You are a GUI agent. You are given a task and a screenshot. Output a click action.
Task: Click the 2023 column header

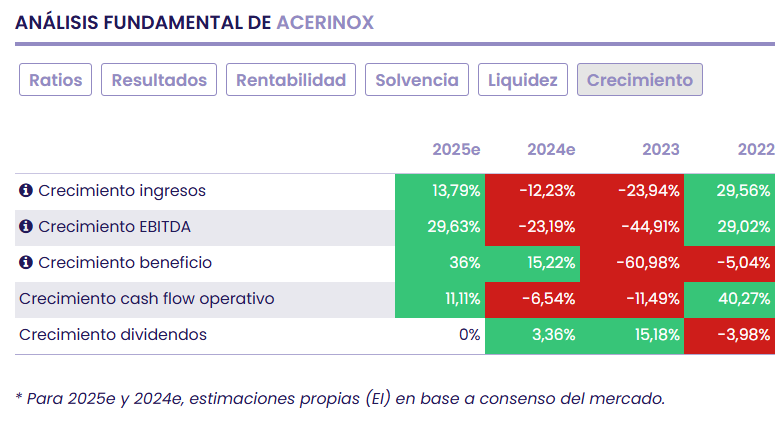pos(660,150)
